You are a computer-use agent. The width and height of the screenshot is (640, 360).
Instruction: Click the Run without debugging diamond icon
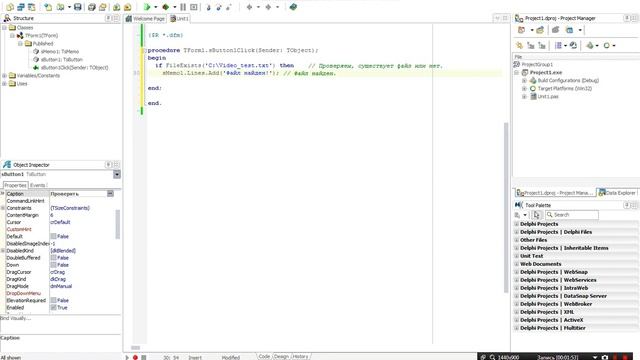coord(166,7)
